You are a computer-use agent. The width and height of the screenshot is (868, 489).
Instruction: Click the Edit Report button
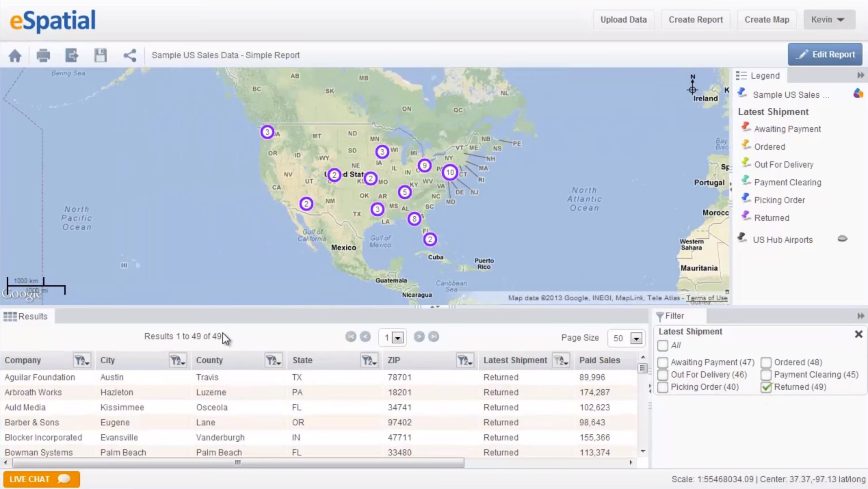point(825,54)
